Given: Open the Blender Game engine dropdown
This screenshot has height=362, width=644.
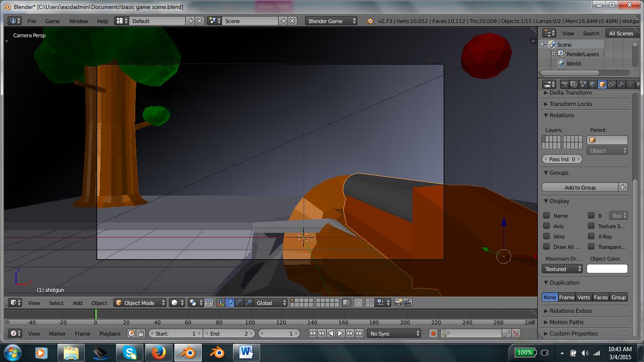Looking at the screenshot, I should (331, 21).
